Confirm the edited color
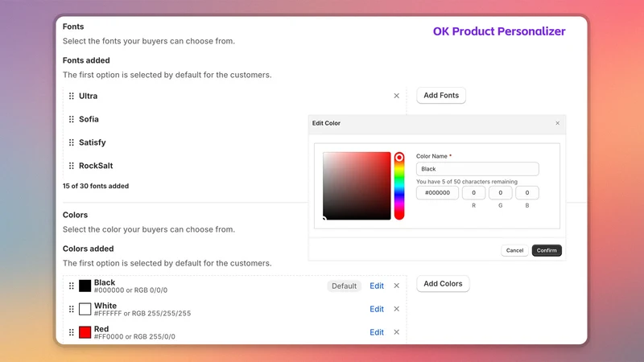 (547, 250)
